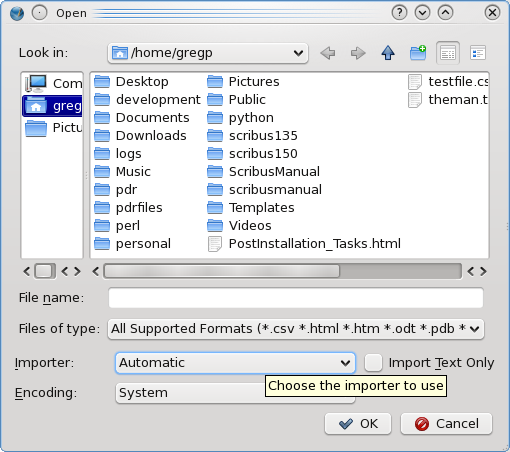510x452 pixels.
Task: Select the gregp home sidebar entry
Action: point(52,106)
